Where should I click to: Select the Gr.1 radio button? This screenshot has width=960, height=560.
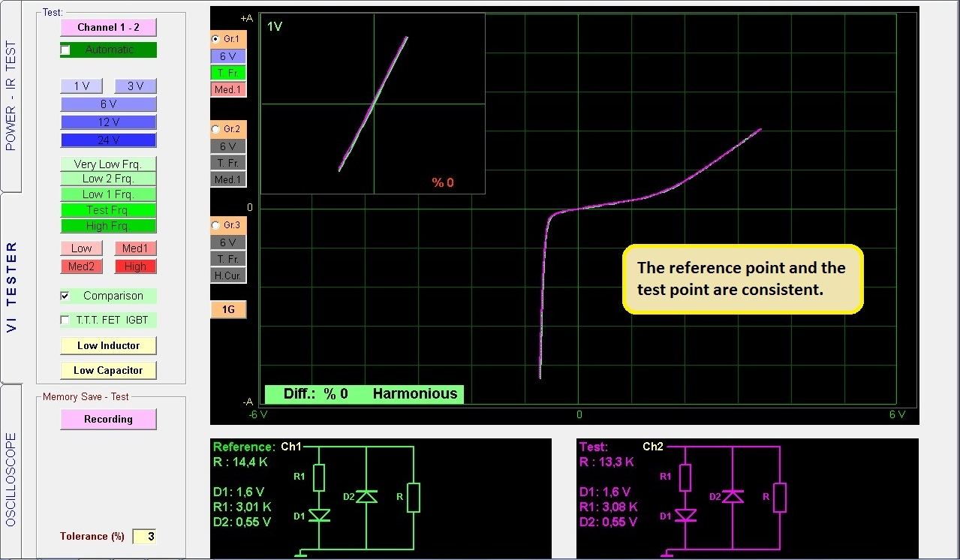[x=216, y=38]
